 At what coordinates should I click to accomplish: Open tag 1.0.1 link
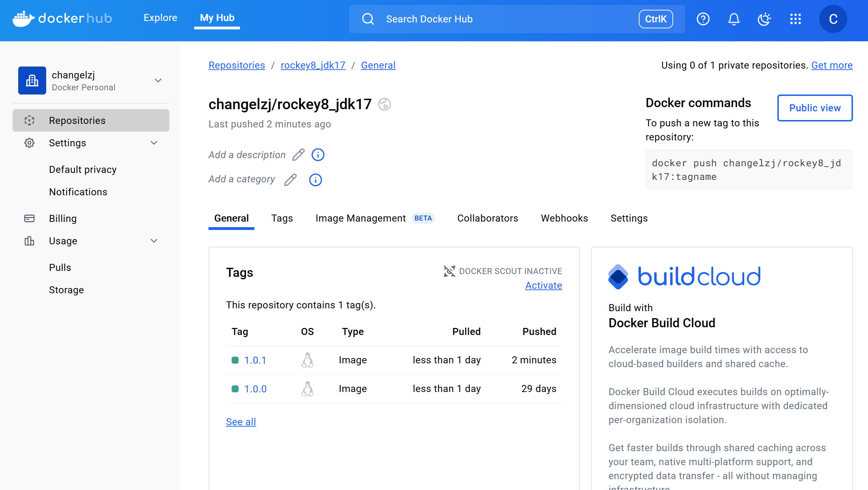click(x=255, y=360)
